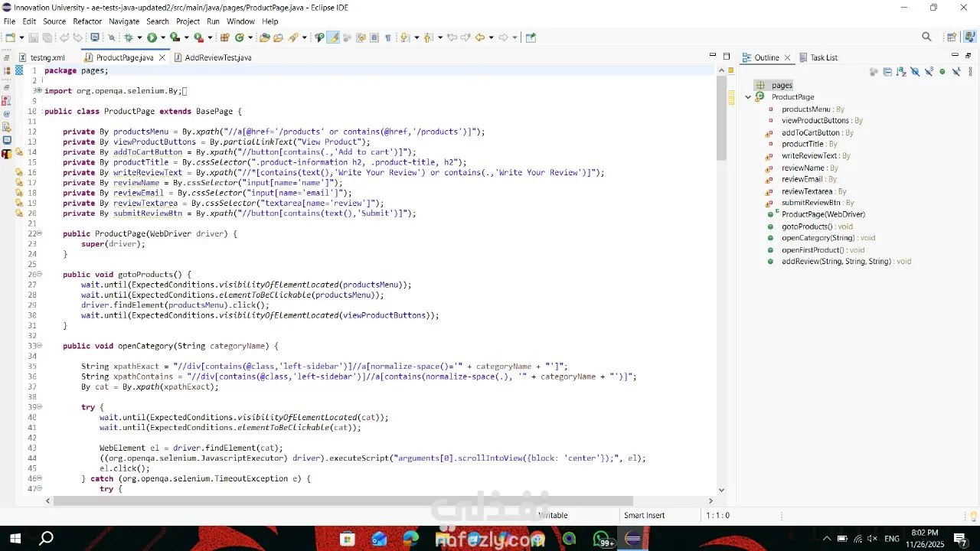Select gotoProducts() in the Outline
The height and width of the screenshot is (551, 980).
tap(817, 227)
